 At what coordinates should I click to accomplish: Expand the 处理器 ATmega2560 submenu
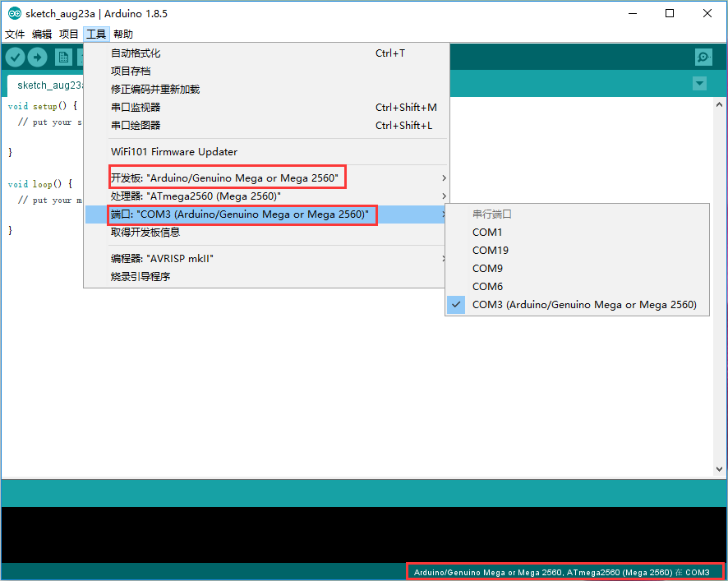[x=266, y=196]
